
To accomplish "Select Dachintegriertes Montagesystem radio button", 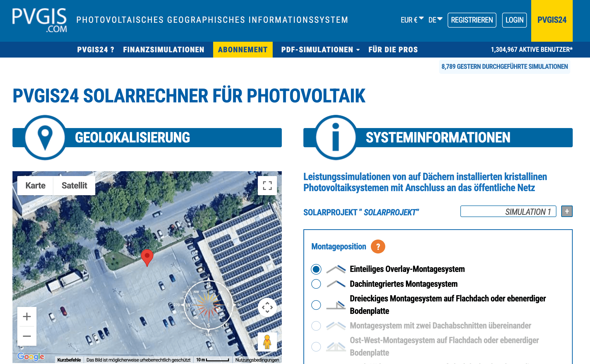I will pos(316,284).
